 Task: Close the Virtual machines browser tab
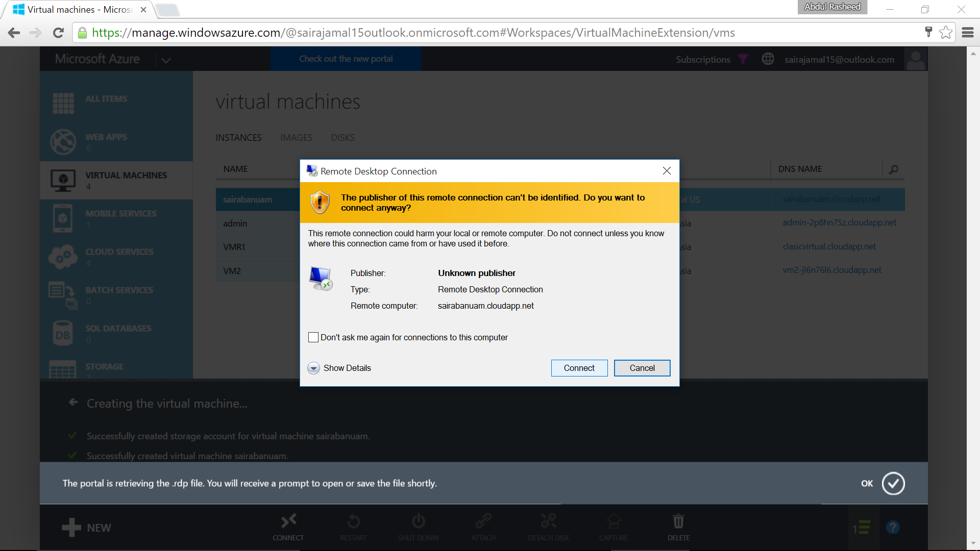(x=143, y=10)
